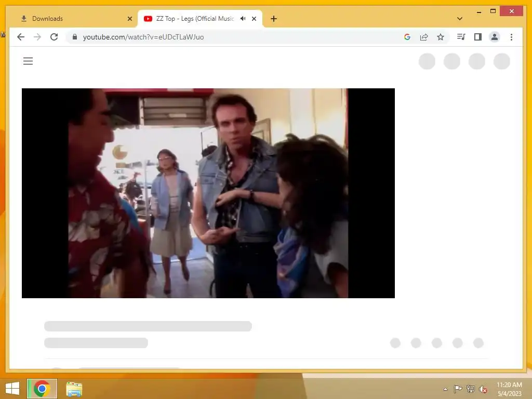
Task: Open a new tab with the plus button
Action: click(x=274, y=19)
